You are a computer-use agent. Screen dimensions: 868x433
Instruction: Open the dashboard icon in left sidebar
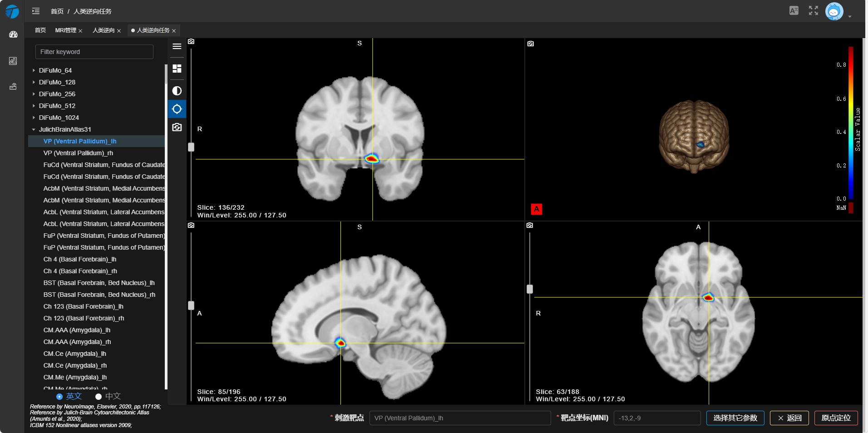click(13, 34)
